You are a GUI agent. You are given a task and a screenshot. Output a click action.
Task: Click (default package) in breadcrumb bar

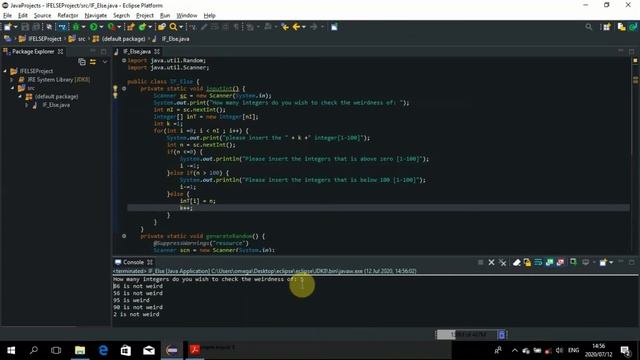point(123,39)
